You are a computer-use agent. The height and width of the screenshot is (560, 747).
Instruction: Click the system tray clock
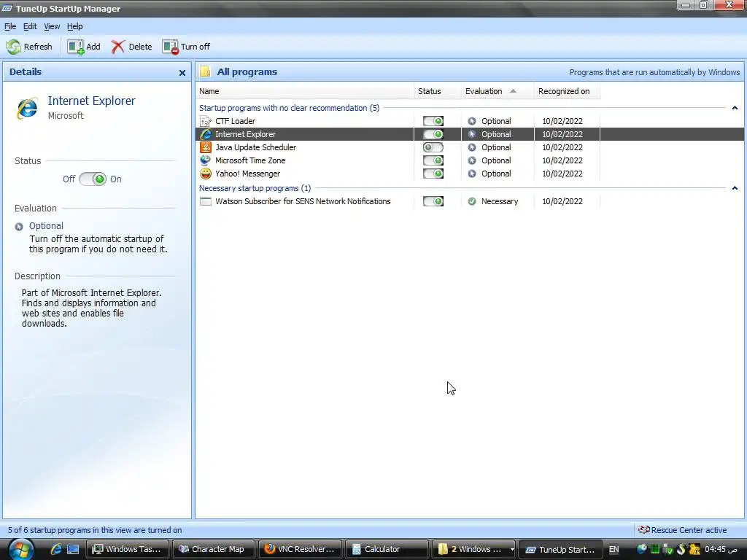click(721, 549)
